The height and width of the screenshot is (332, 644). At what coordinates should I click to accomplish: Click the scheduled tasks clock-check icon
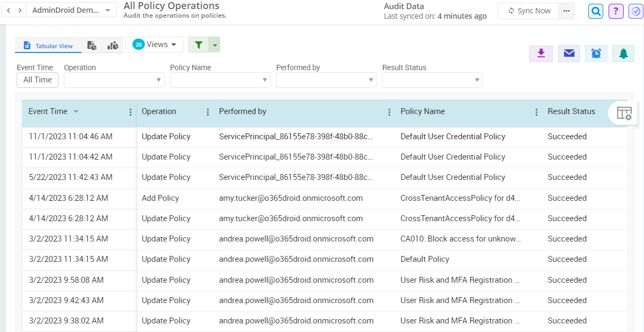coord(635,11)
